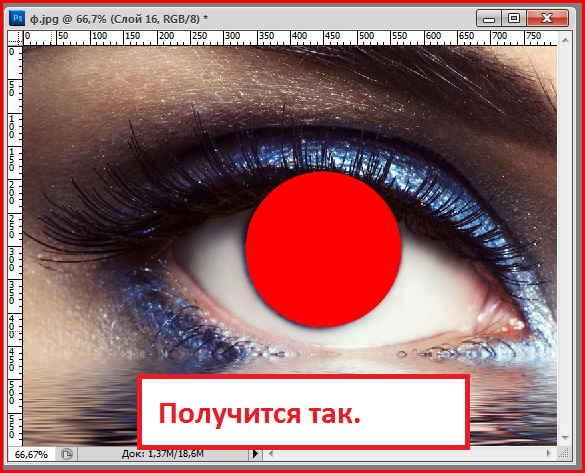Viewport: 585px width, 473px height.
Task: Click the ф.jpg document title bar text
Action: 119,19
